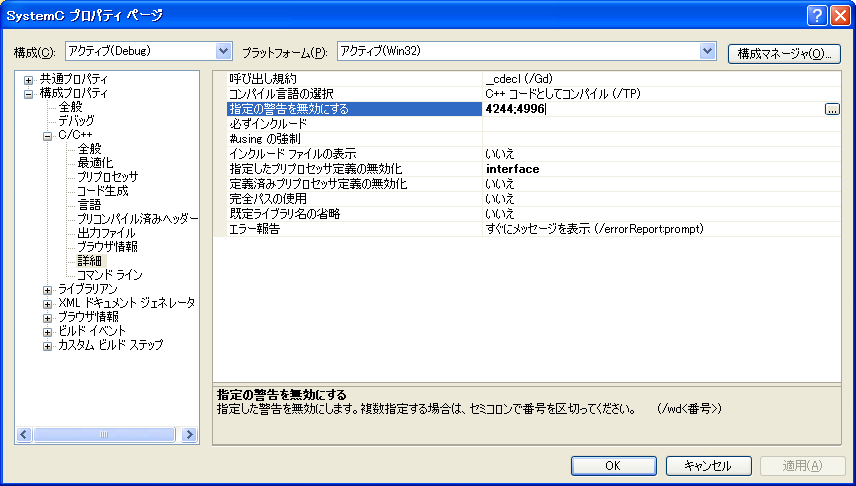Click the interface value cell

(662, 169)
